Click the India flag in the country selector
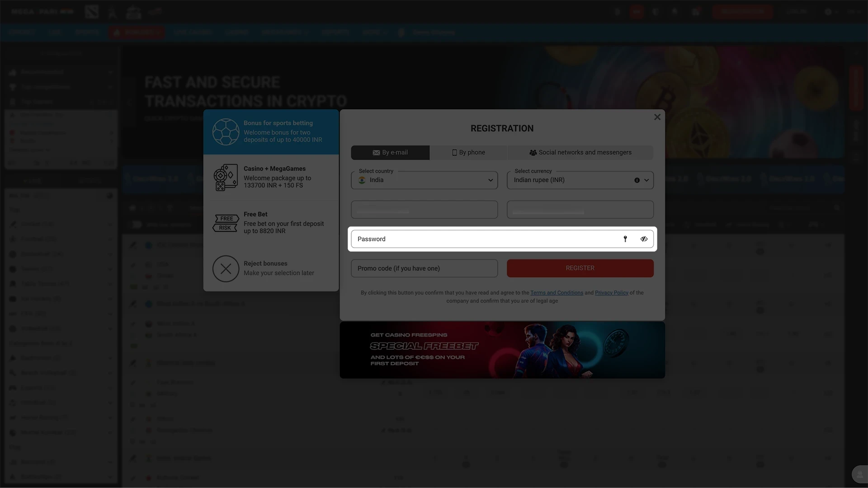 coord(362,180)
